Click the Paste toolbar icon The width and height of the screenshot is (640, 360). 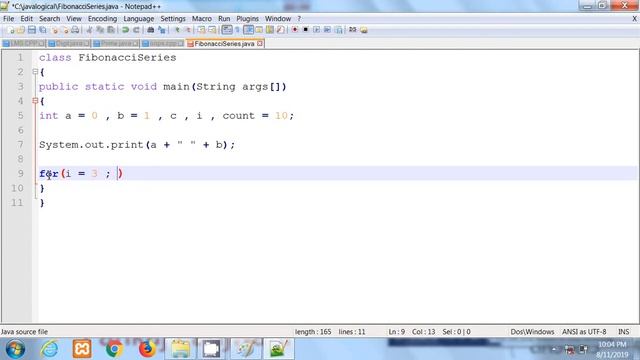[111, 30]
